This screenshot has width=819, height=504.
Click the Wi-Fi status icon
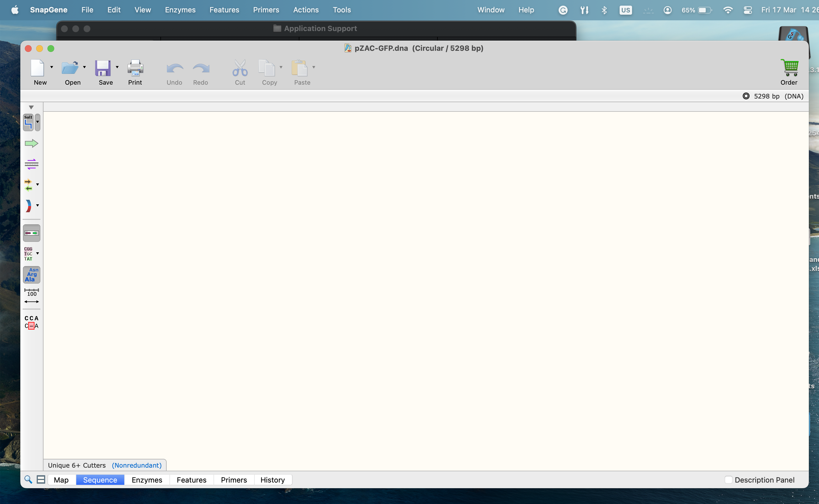(727, 10)
